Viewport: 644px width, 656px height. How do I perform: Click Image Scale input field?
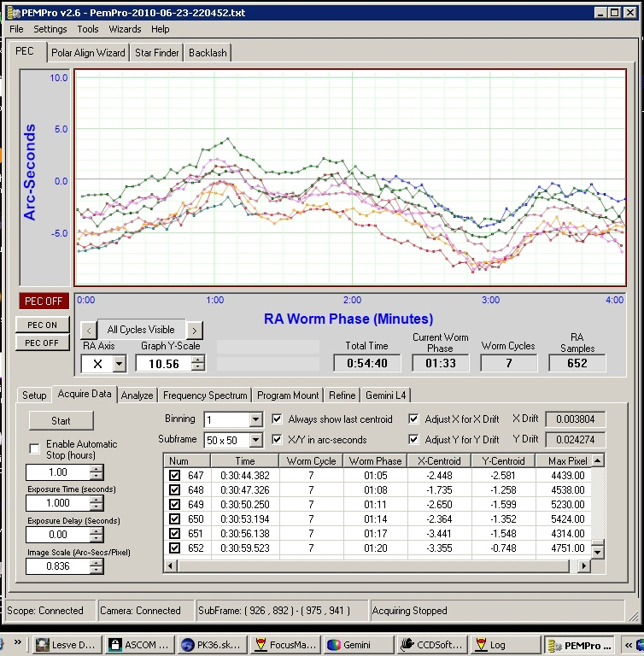pyautogui.click(x=58, y=566)
